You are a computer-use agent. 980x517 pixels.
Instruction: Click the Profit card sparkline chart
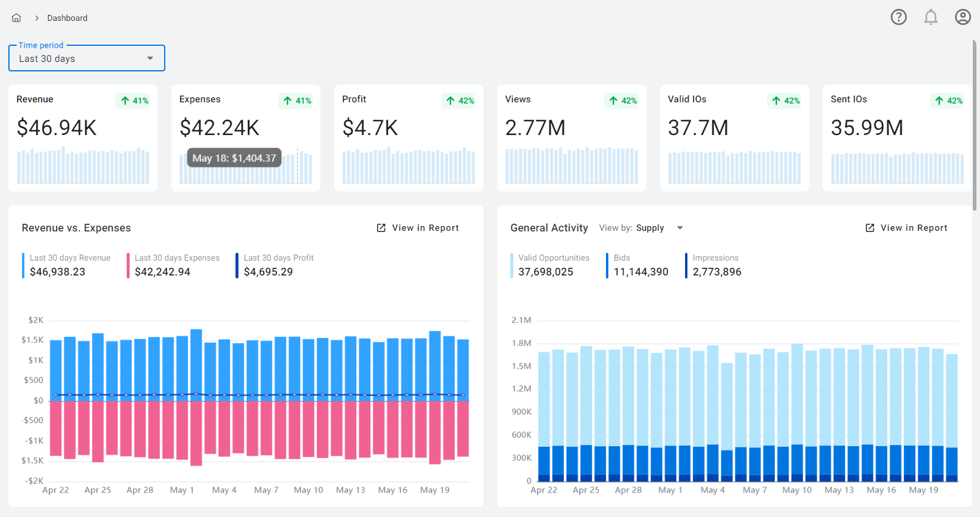[409, 166]
